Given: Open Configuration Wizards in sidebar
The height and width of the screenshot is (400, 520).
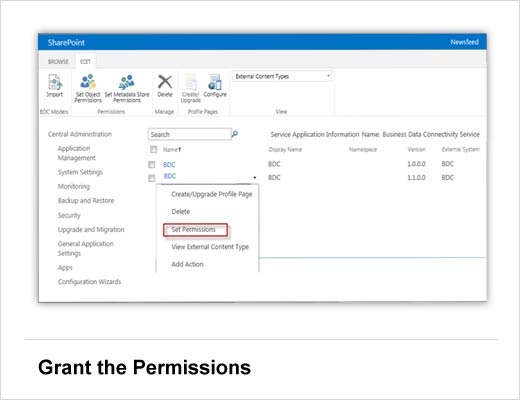Looking at the screenshot, I should point(89,282).
